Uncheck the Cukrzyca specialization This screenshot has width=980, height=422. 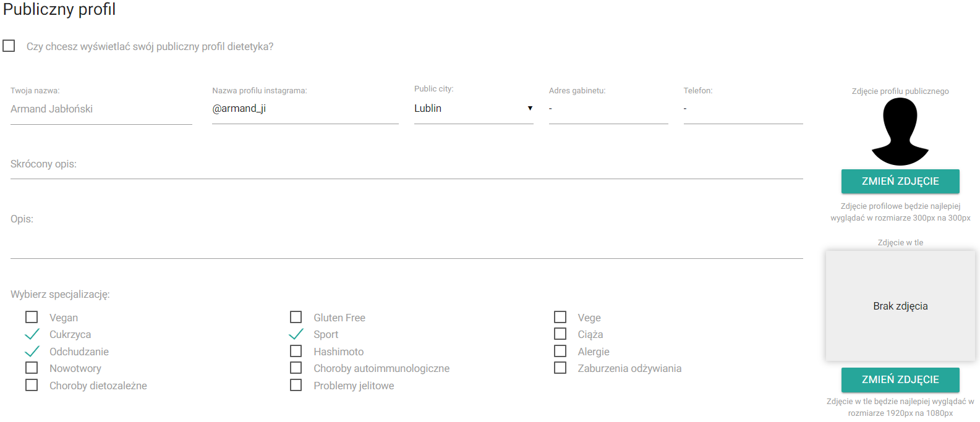click(32, 334)
